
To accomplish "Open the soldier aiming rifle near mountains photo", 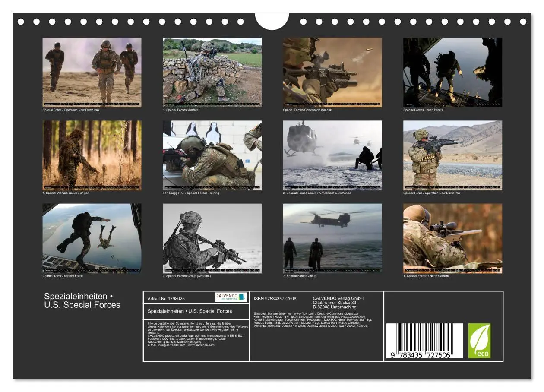I will tap(452, 155).
